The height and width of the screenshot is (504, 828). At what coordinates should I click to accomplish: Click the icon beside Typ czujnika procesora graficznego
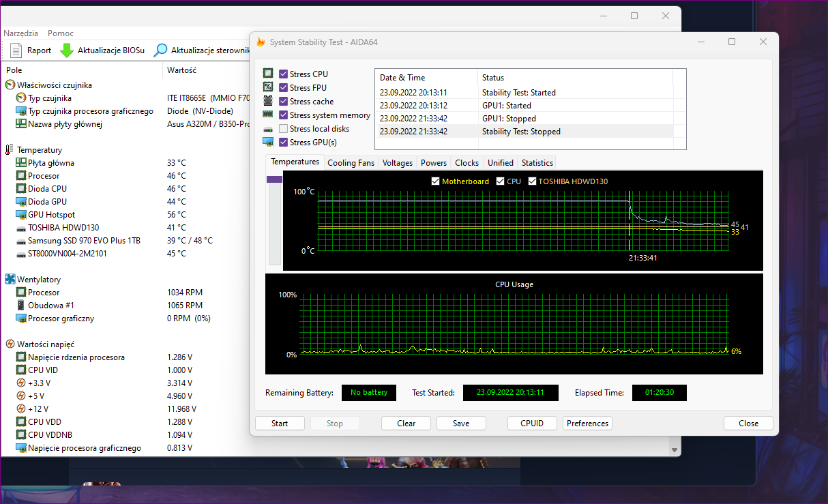pyautogui.click(x=21, y=111)
